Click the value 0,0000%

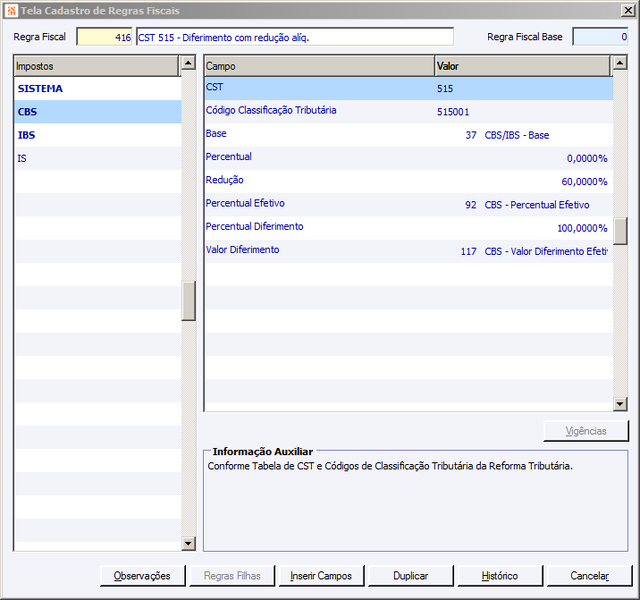tap(587, 158)
